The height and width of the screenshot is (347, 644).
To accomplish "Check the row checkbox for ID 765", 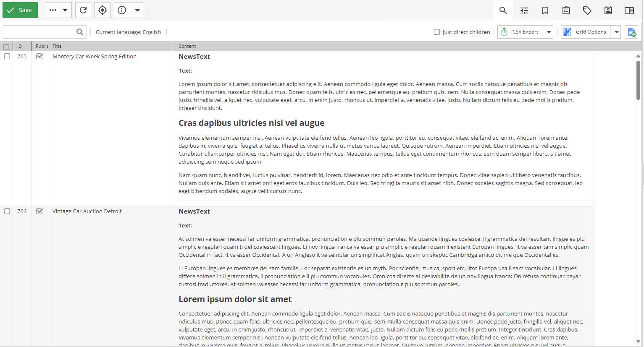I will 7,56.
